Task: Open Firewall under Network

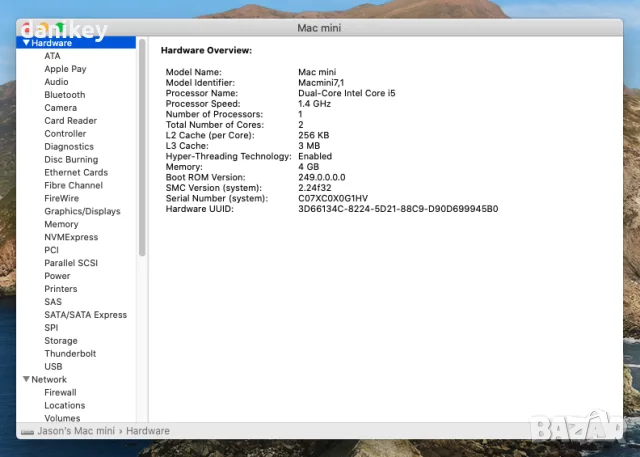Action: pyautogui.click(x=60, y=392)
